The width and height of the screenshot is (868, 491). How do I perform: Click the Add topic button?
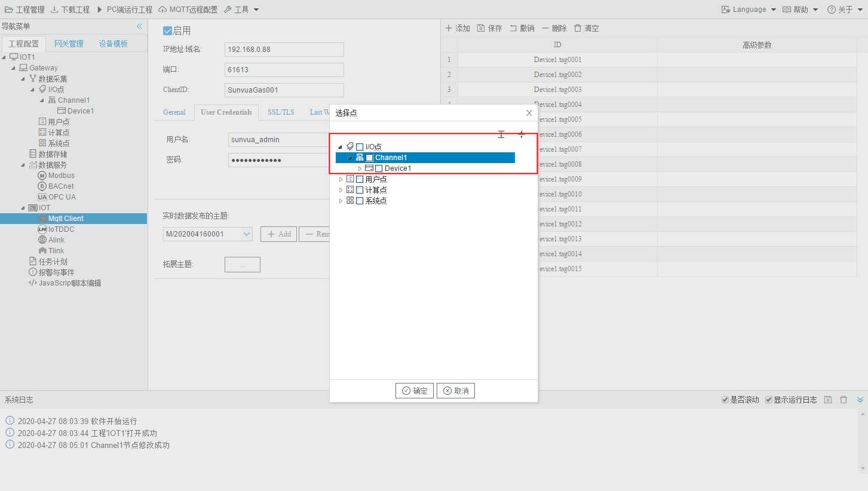[278, 234]
